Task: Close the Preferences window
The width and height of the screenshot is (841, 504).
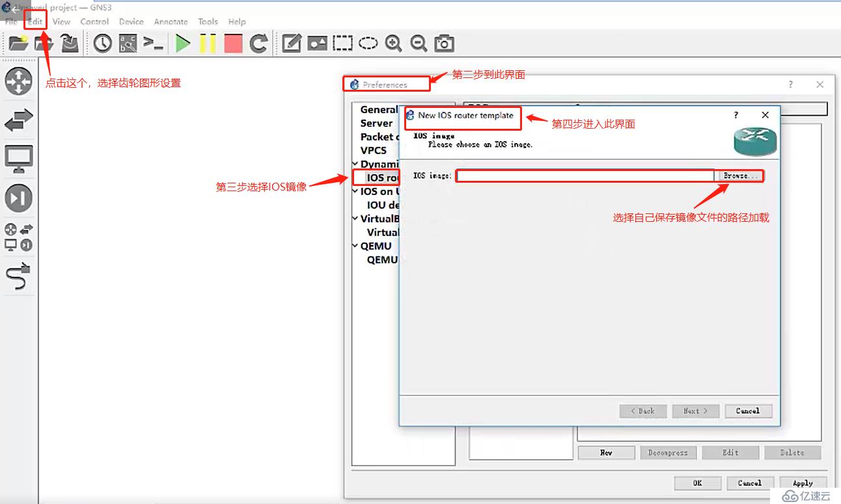Action: point(820,85)
